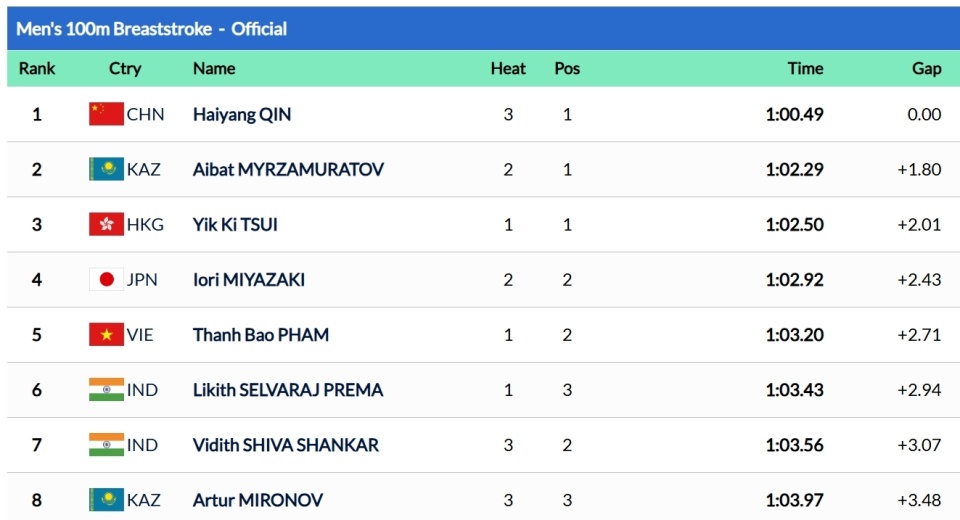Open Iori MIYAZAKI's name link
The width and height of the screenshot is (960, 520).
click(x=249, y=279)
